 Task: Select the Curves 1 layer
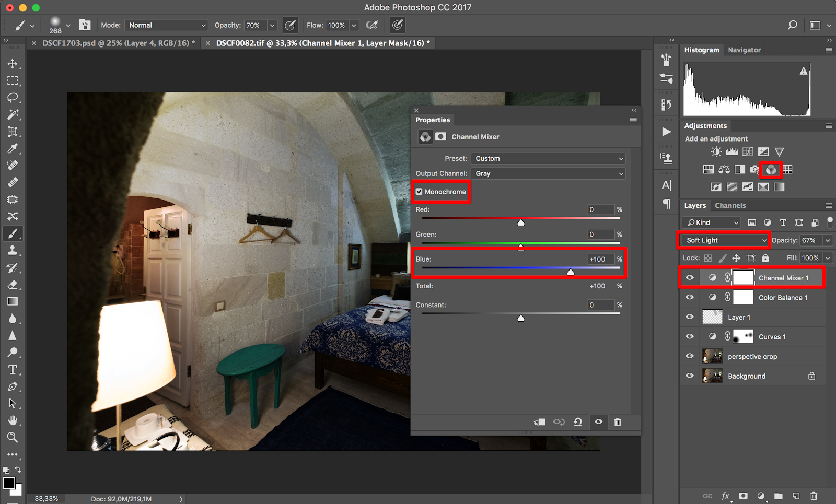[x=772, y=337]
